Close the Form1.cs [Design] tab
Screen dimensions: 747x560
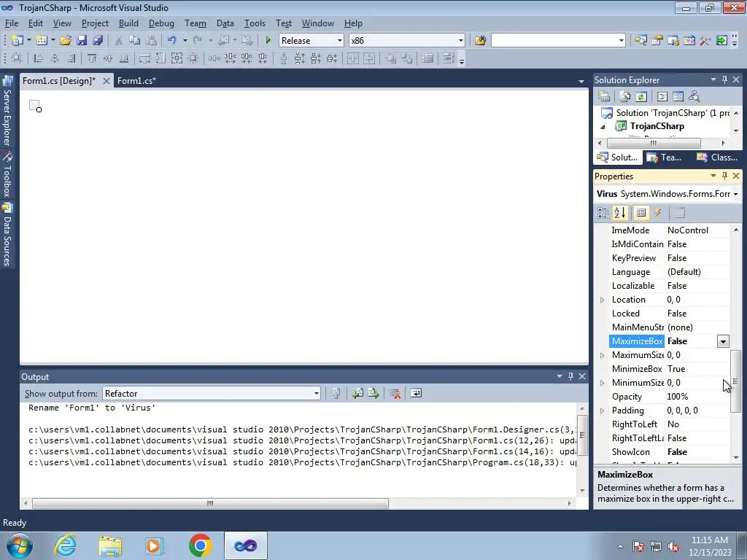pos(107,81)
